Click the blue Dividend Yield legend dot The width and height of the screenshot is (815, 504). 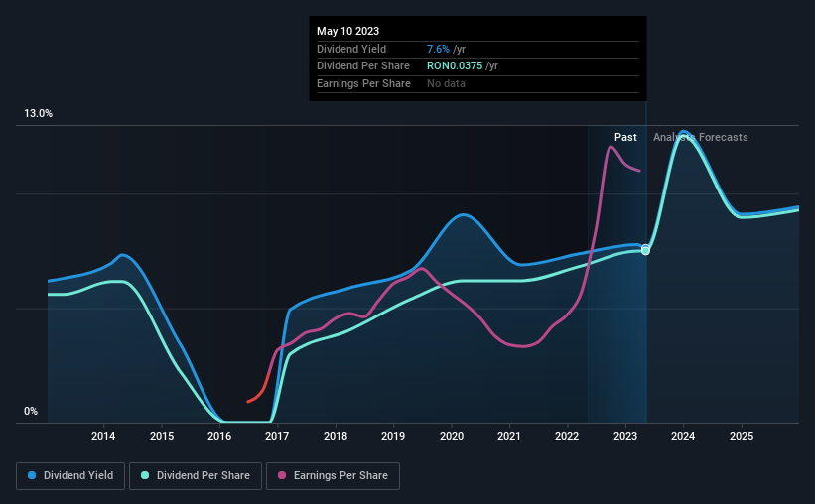point(32,475)
